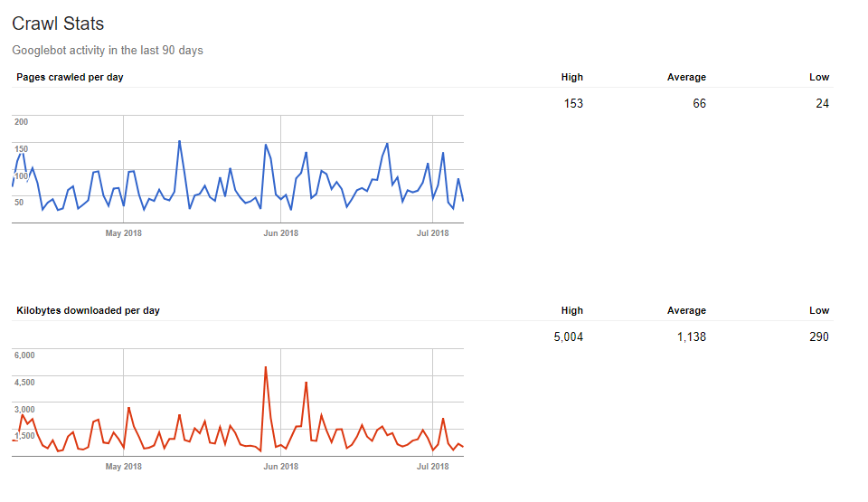Click May 2018 on the red chart axis
This screenshot has width=868, height=502.
124,467
